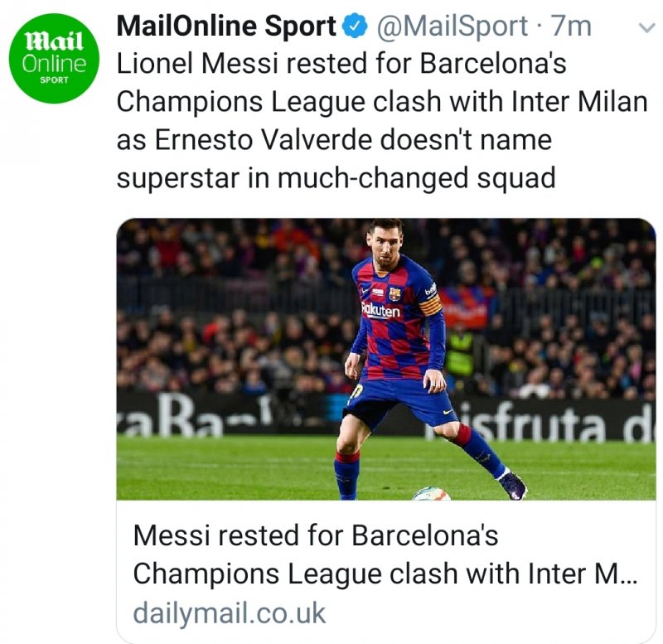The height and width of the screenshot is (644, 663).
Task: Click Messi's face in the article photo
Action: (386, 245)
